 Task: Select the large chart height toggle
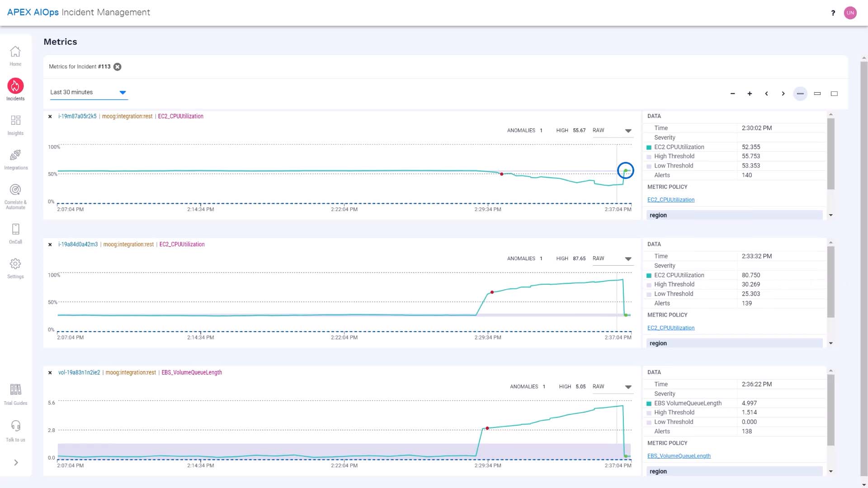834,94
